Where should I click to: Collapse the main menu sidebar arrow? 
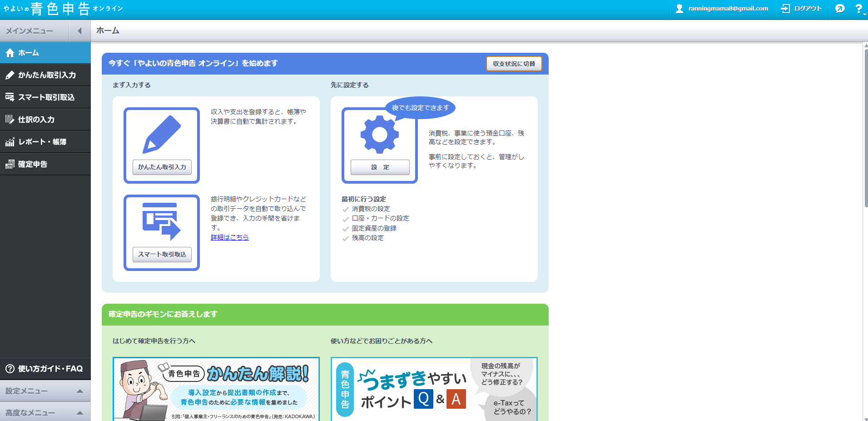[79, 31]
